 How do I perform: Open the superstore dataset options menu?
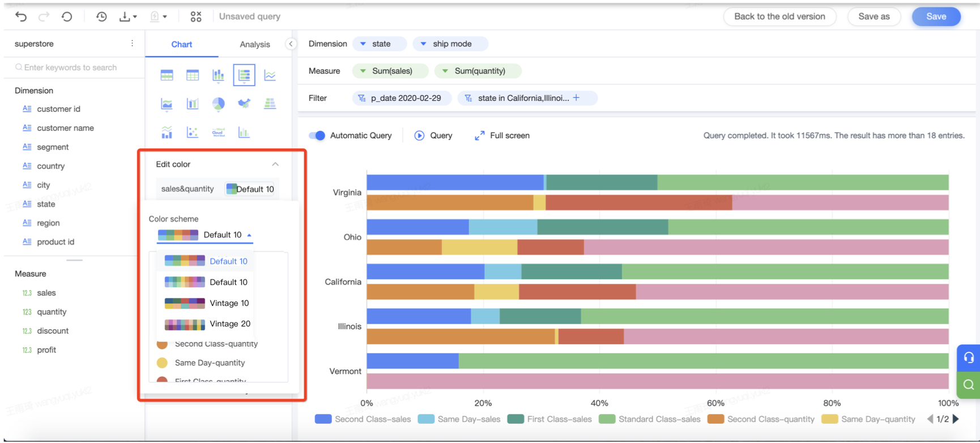point(132,44)
